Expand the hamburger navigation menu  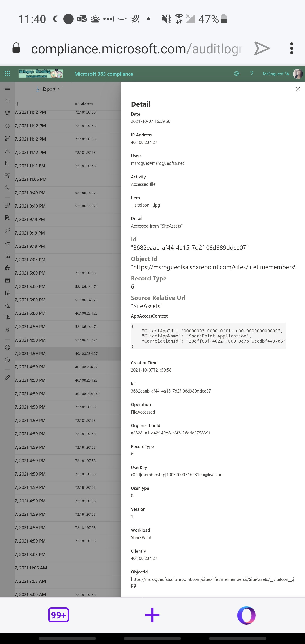[x=7, y=88]
